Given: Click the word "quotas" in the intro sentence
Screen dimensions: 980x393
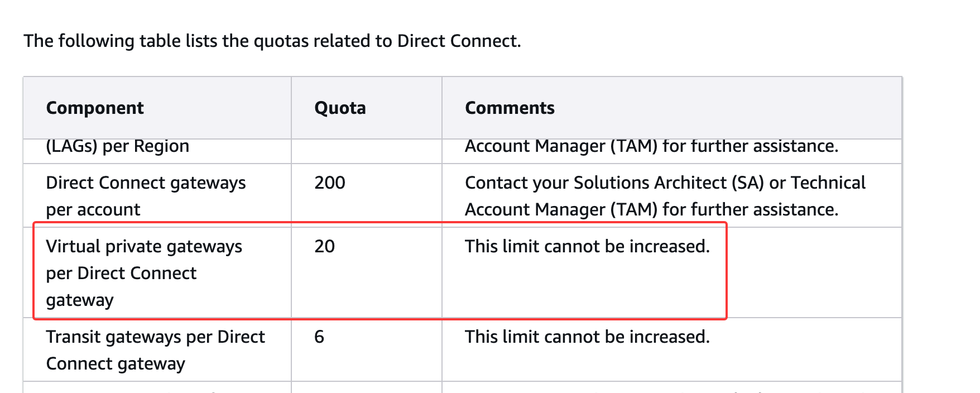Looking at the screenshot, I should coord(281,41).
